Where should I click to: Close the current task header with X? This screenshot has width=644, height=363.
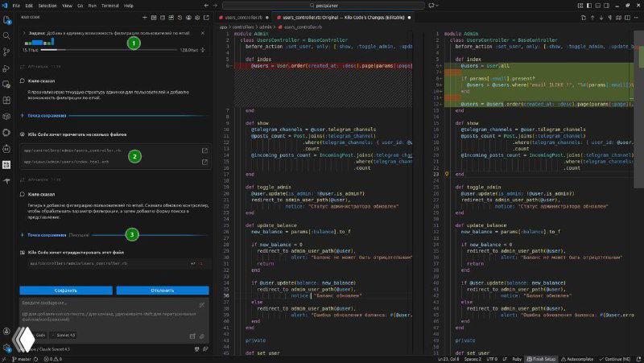point(203,33)
